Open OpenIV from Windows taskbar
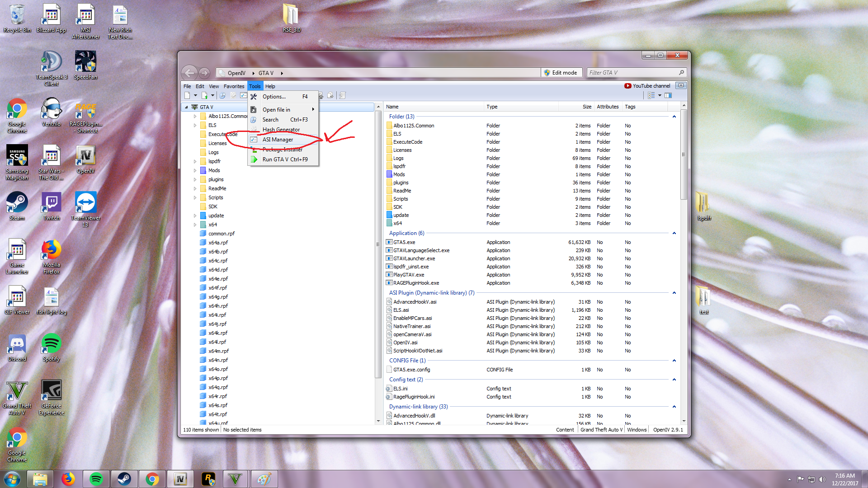The width and height of the screenshot is (868, 488). tap(180, 479)
